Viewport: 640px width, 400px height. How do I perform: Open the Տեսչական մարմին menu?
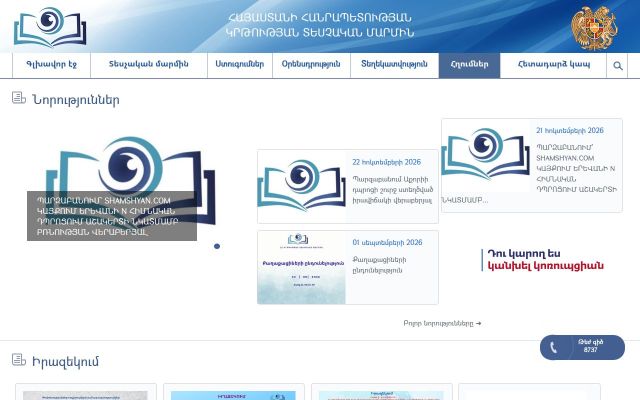pyautogui.click(x=149, y=64)
